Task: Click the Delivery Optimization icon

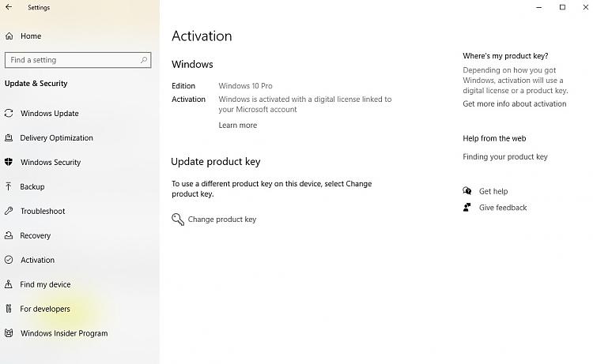Action: coord(9,137)
